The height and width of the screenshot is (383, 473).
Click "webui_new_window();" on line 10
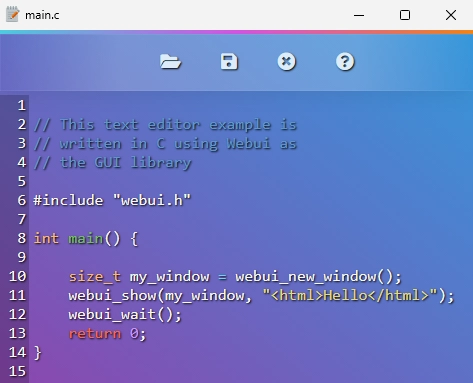tap(319, 277)
